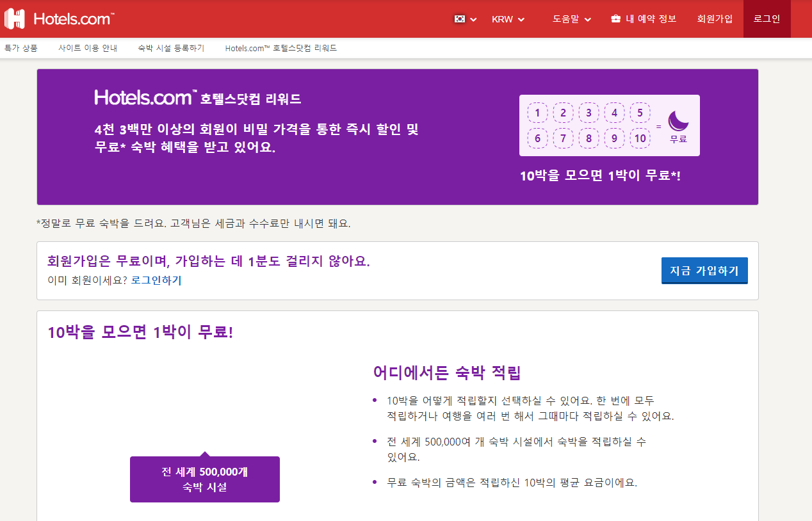Image resolution: width=812 pixels, height=521 pixels.
Task: Click stamp number 4 in the reward card
Action: click(x=614, y=113)
